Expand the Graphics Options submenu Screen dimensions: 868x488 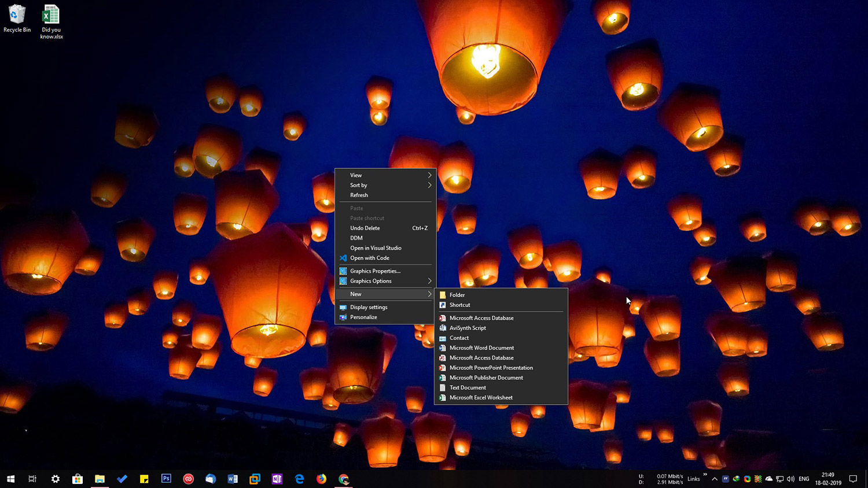pyautogui.click(x=371, y=281)
